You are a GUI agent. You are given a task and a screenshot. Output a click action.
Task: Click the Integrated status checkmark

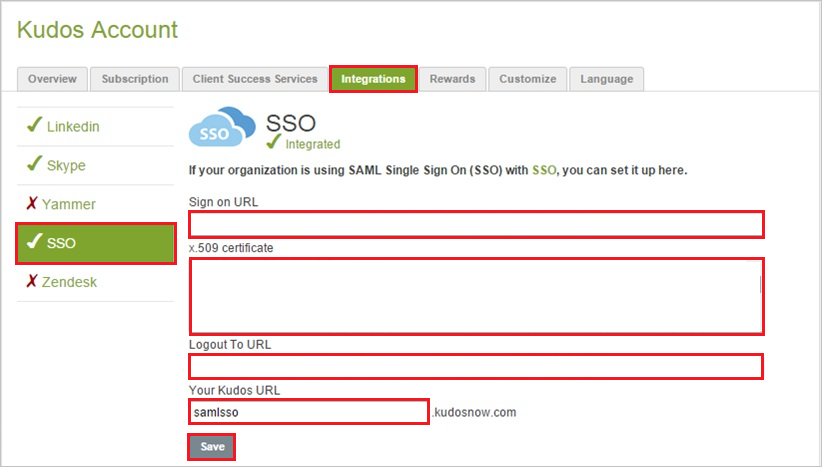click(273, 142)
